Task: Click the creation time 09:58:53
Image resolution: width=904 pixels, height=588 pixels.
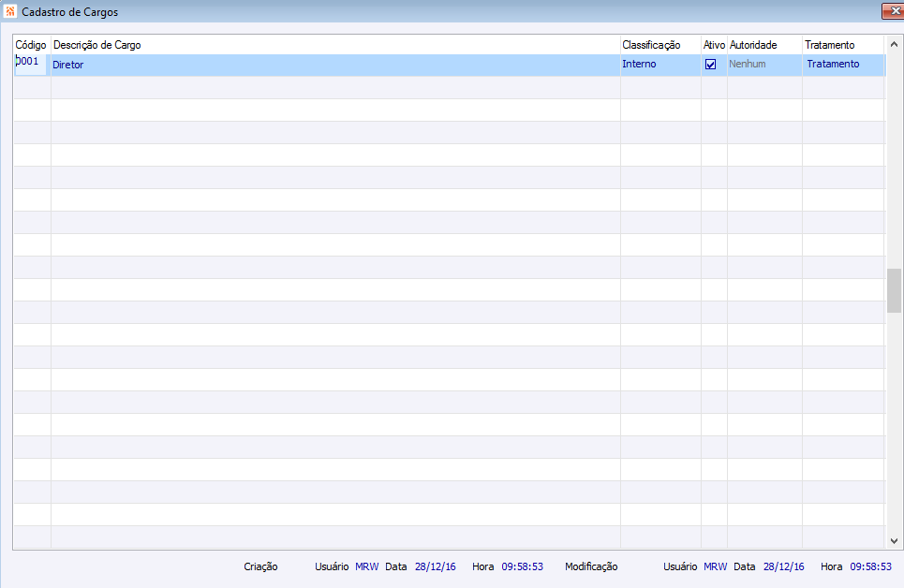Action: coord(523,566)
